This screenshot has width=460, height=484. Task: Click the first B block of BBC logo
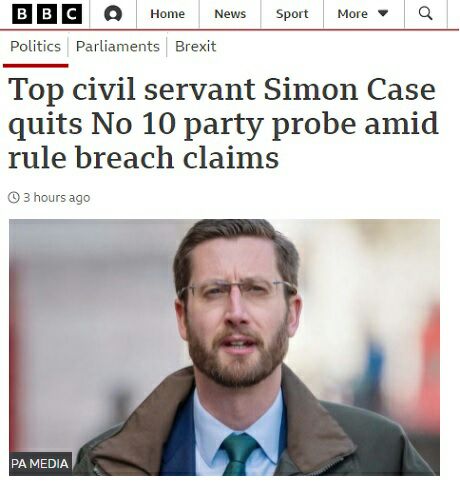click(22, 14)
